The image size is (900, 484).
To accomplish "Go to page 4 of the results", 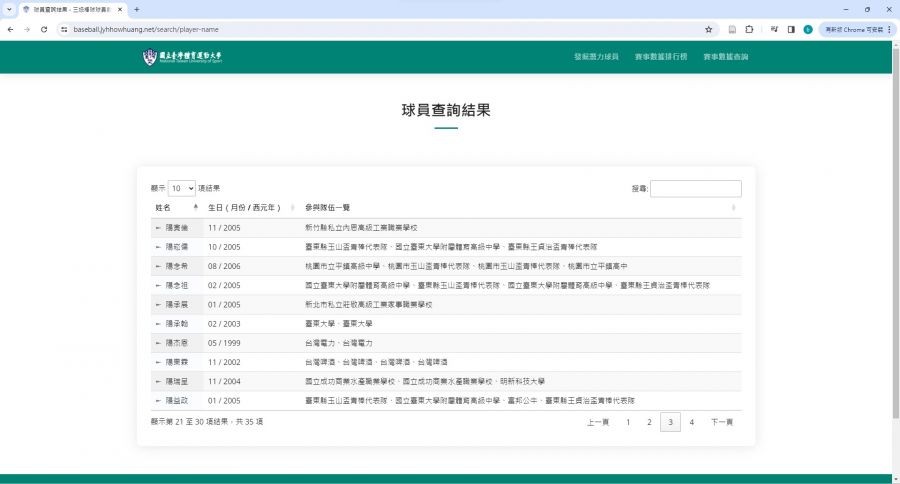I will [691, 422].
